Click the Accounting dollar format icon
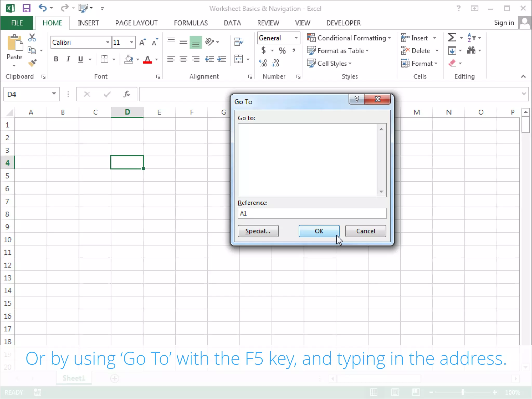The height and width of the screenshot is (399, 532). pyautogui.click(x=263, y=50)
